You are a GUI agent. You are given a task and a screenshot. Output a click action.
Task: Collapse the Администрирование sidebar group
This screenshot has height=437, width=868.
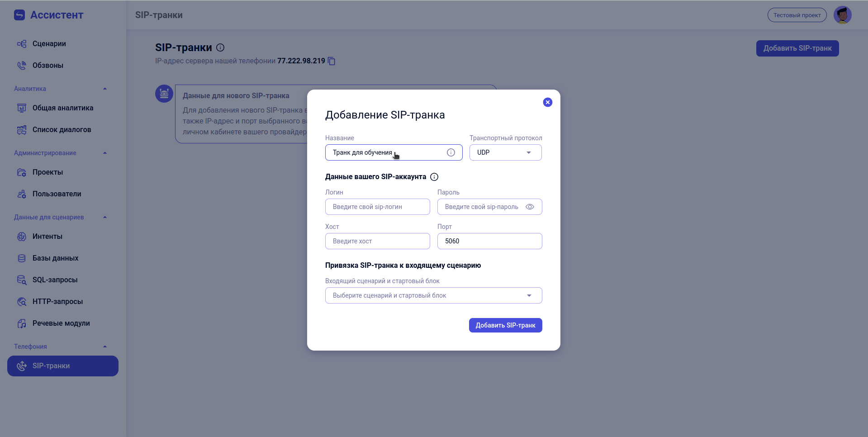tap(105, 153)
